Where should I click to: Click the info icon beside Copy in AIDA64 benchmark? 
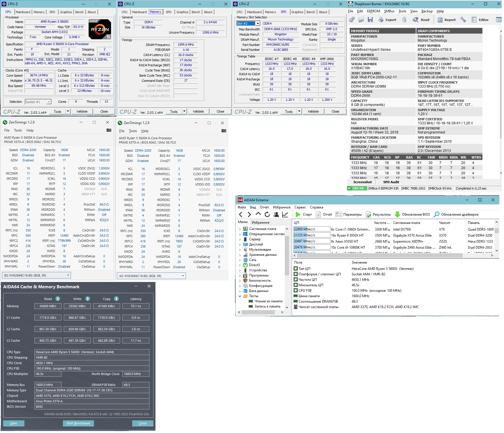(116, 299)
